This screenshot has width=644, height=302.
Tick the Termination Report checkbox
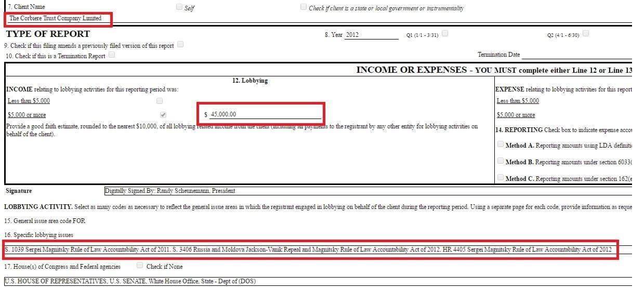coord(112,55)
